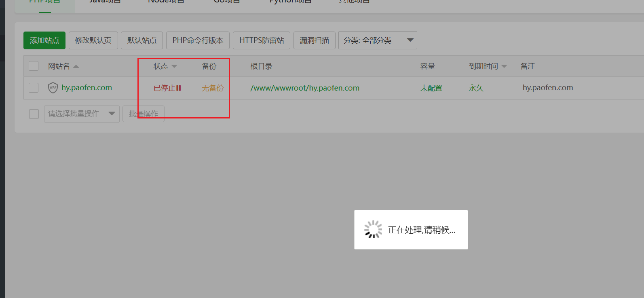Click the WAF shield icon beside hy.paofen.com
The height and width of the screenshot is (298, 644).
pos(53,88)
